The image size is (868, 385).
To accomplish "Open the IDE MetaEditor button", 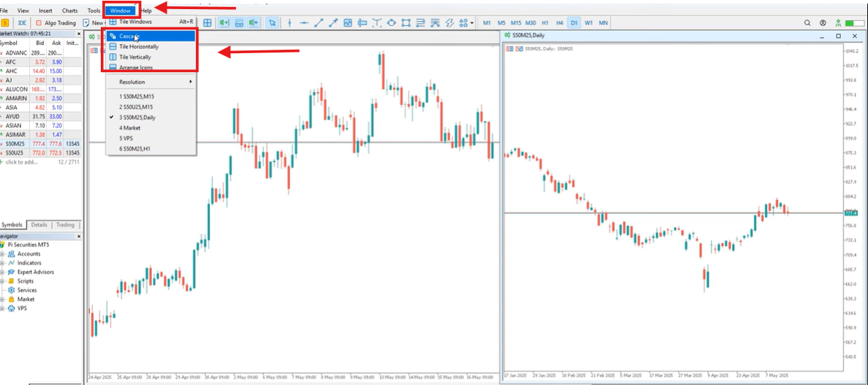I will (22, 22).
